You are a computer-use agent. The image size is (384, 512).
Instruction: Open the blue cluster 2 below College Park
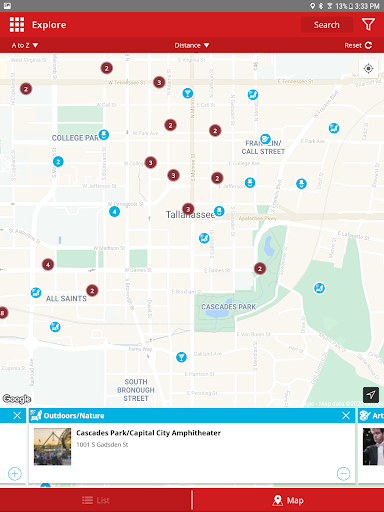coord(58,162)
